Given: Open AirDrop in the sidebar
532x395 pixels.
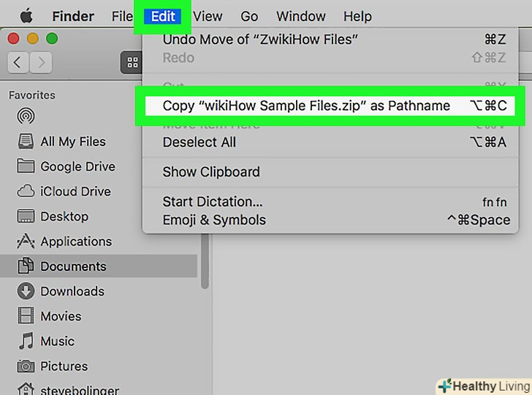Looking at the screenshot, I should tap(26, 116).
